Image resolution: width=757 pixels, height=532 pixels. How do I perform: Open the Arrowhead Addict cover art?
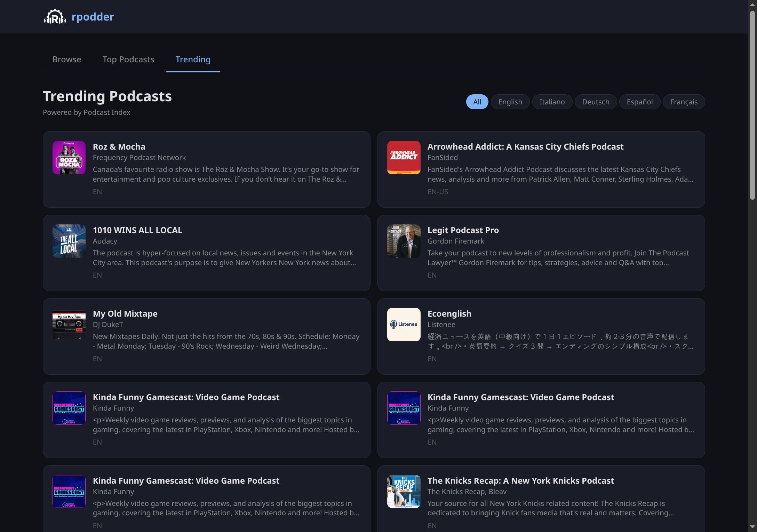pos(403,157)
